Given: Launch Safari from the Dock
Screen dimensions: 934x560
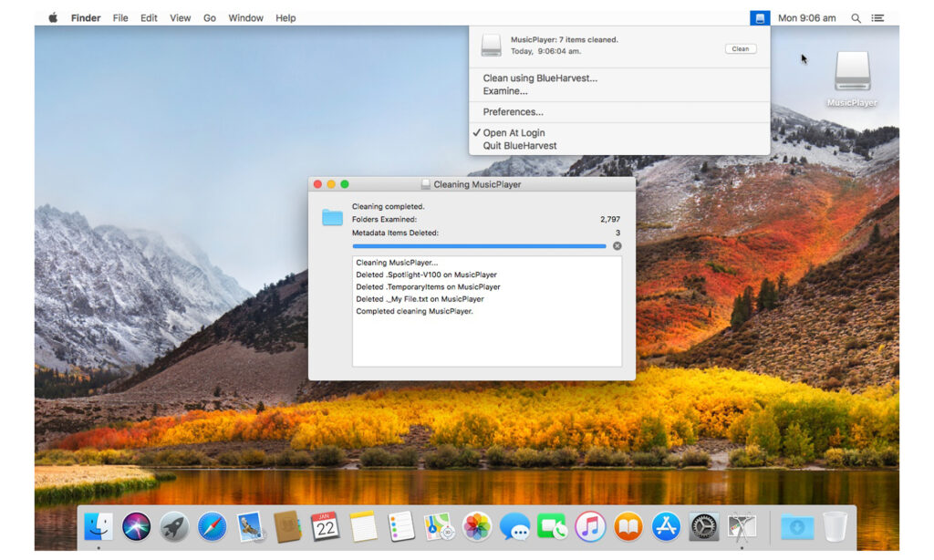Looking at the screenshot, I should [x=212, y=526].
